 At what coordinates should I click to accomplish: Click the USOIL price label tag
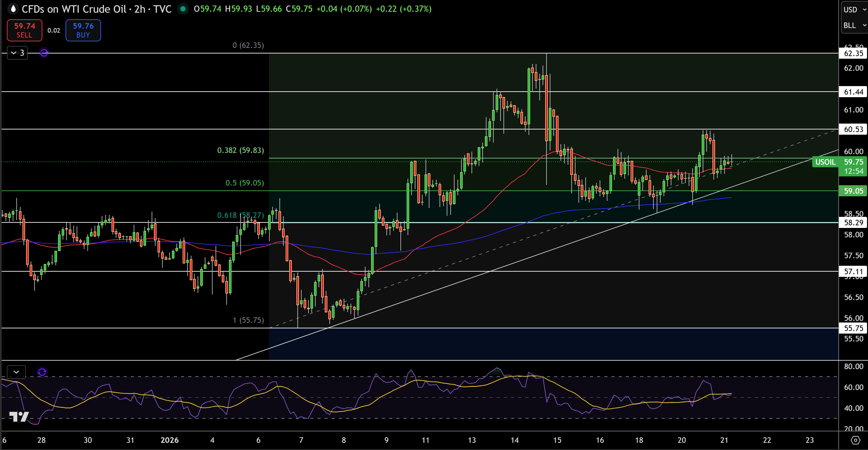[826, 162]
